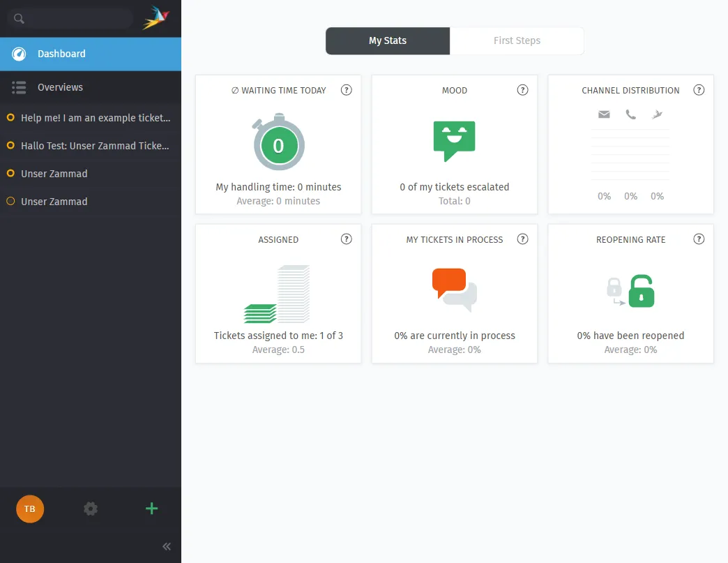Select the email icon in Channel Distribution
The width and height of the screenshot is (728, 563).
pos(604,114)
